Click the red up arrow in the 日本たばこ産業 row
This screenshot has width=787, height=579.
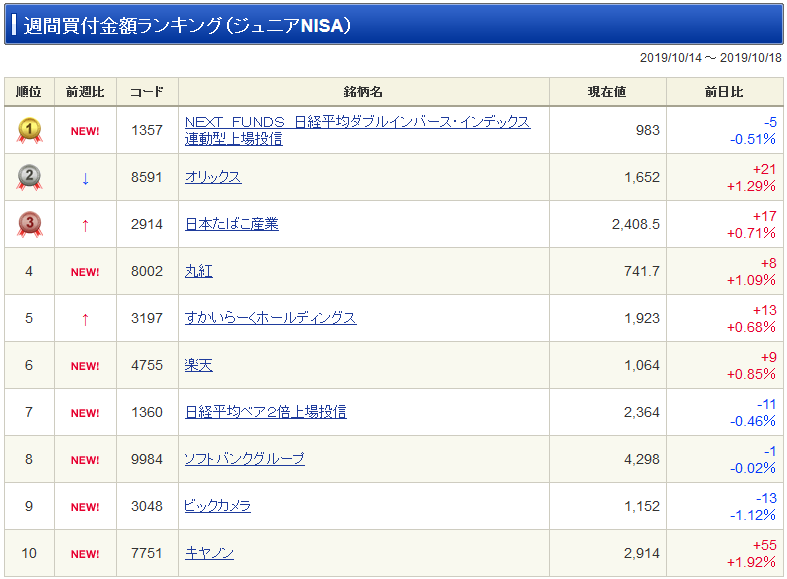coord(85,225)
